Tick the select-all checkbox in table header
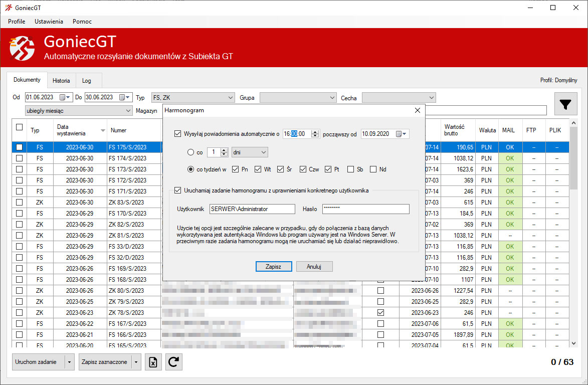588x385 pixels. coord(20,127)
